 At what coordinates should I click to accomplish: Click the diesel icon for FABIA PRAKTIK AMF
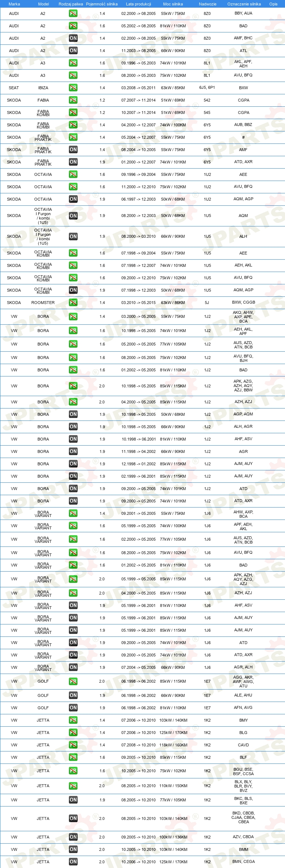click(x=73, y=150)
